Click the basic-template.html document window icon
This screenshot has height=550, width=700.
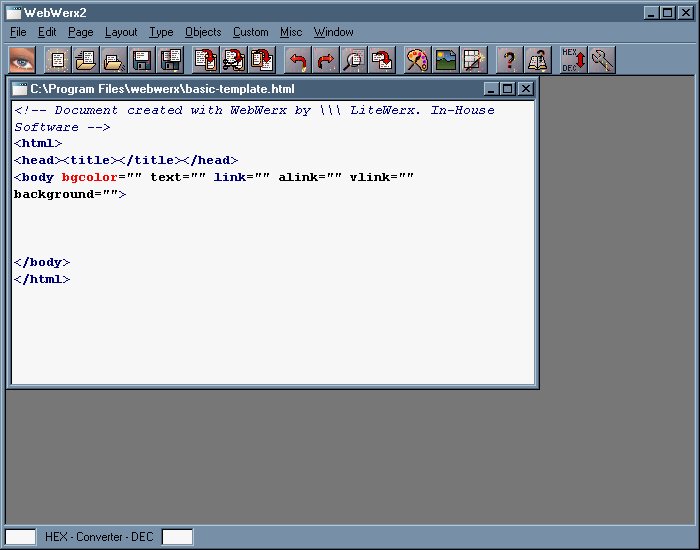click(x=19, y=89)
